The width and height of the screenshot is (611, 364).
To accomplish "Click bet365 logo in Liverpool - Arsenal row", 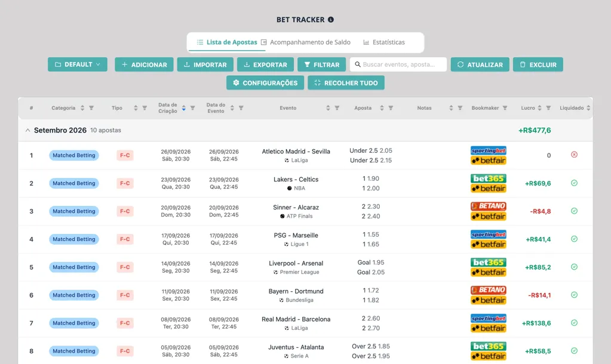I will pos(488,262).
